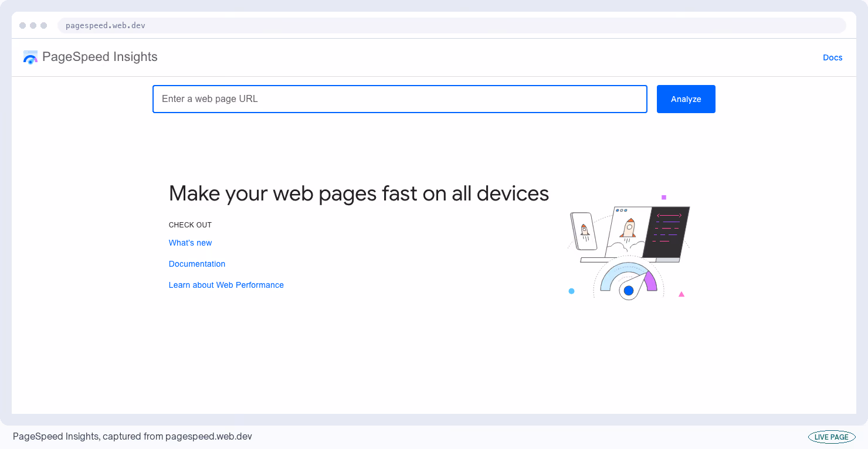Open the Docs link in header
The height and width of the screenshot is (449, 868).
[x=832, y=57]
